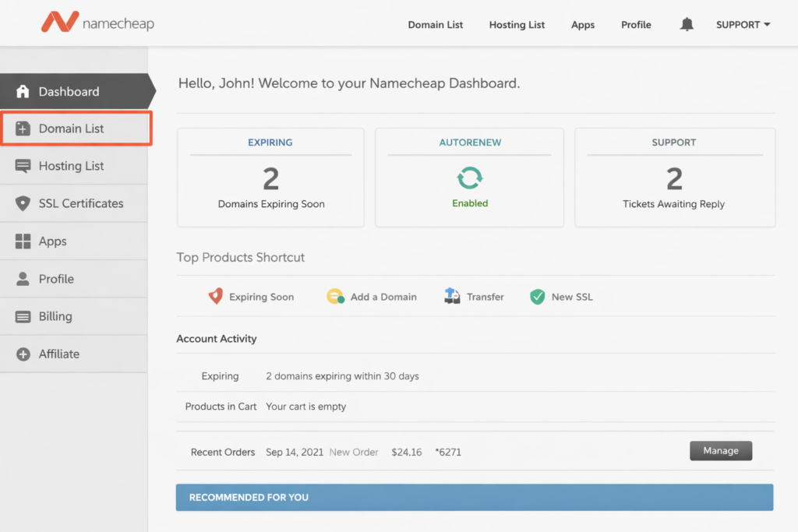Viewport: 798px width, 532px height.
Task: Select the Transfer shortcut icon
Action: point(452,297)
